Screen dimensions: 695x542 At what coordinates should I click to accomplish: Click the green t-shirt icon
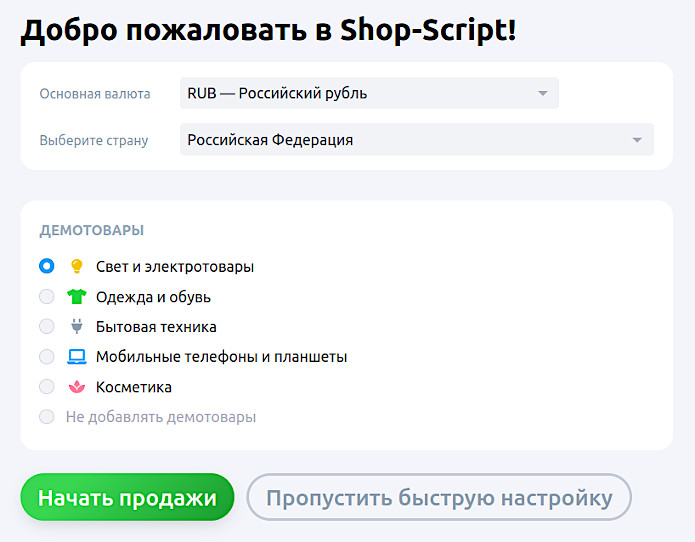click(76, 297)
